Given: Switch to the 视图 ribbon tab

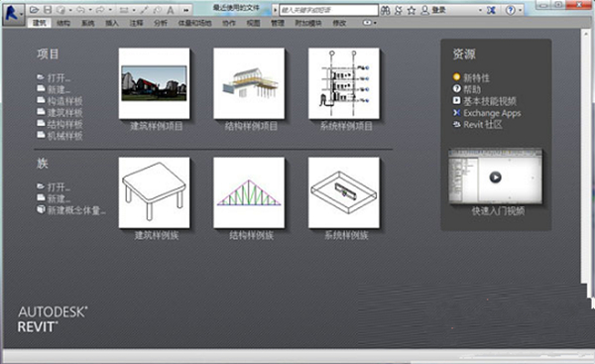Looking at the screenshot, I should tap(253, 23).
